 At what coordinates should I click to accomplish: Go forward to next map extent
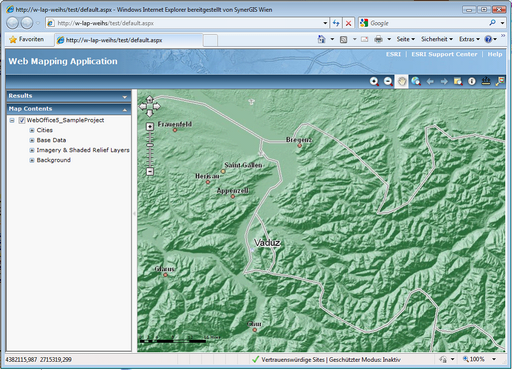(x=444, y=81)
